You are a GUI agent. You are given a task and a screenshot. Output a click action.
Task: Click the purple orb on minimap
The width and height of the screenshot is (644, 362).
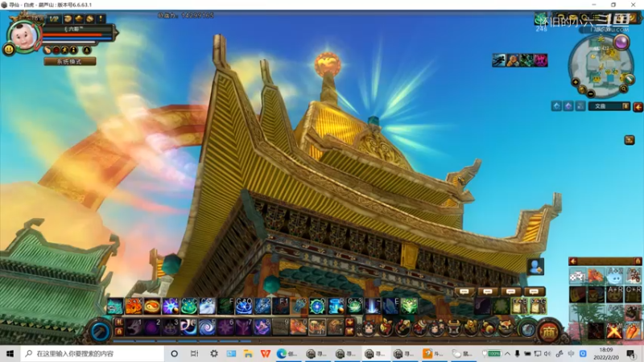621,43
